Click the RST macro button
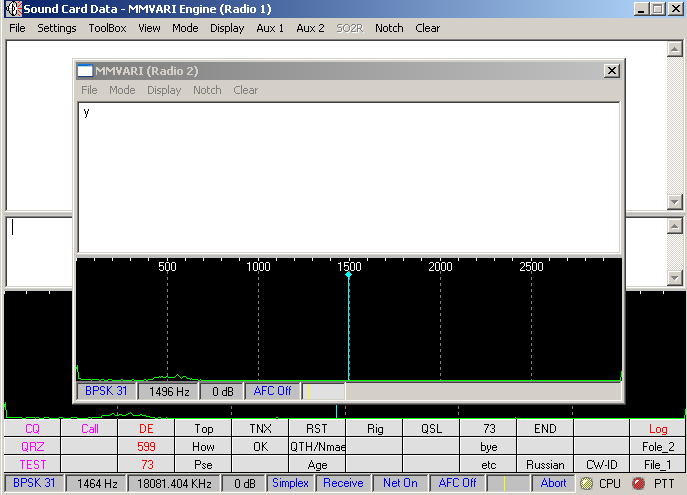Image resolution: width=687 pixels, height=495 pixels. pyautogui.click(x=317, y=428)
